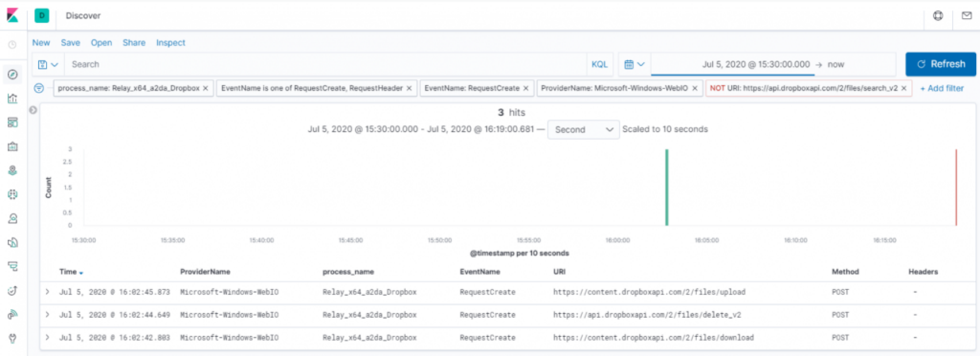980x356 pixels.
Task: Remove the process_name Relay_x64_a2da_Dropbox filter
Action: pyautogui.click(x=207, y=89)
